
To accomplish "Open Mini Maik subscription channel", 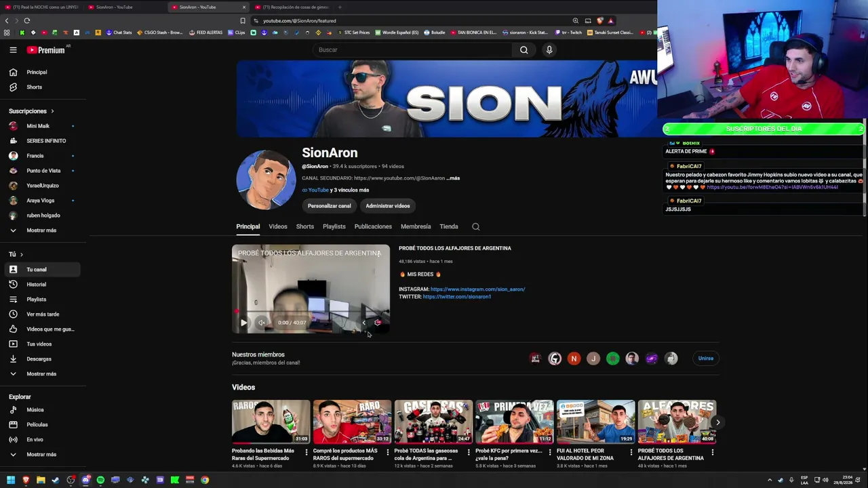I will pos(42,126).
